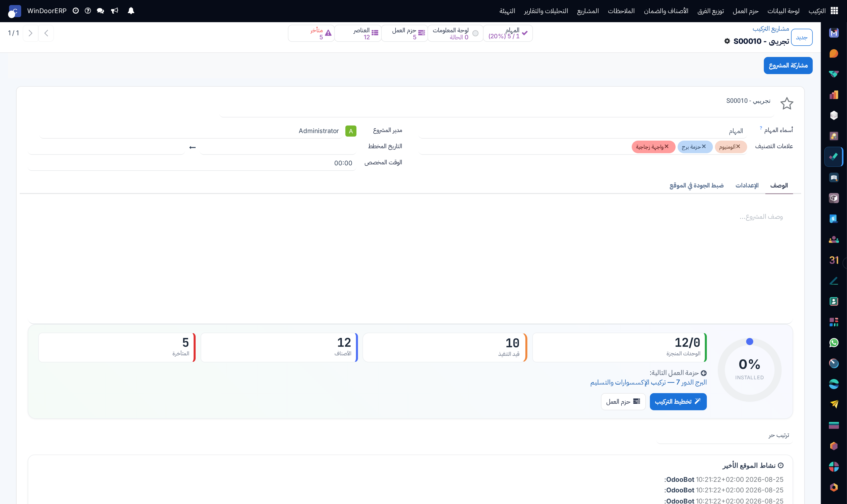Click the جديد button
The width and height of the screenshot is (847, 504).
point(801,37)
